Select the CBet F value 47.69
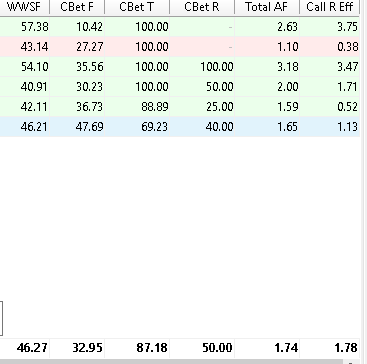 pyautogui.click(x=89, y=127)
